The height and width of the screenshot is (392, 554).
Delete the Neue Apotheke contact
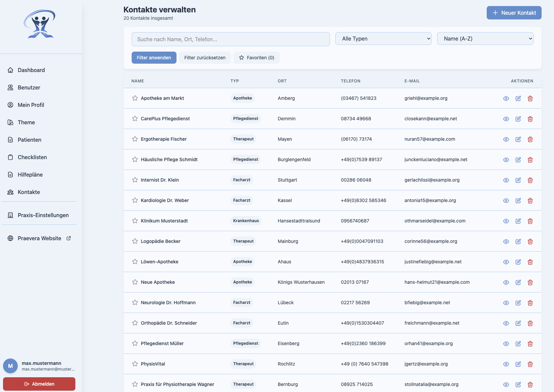530,282
